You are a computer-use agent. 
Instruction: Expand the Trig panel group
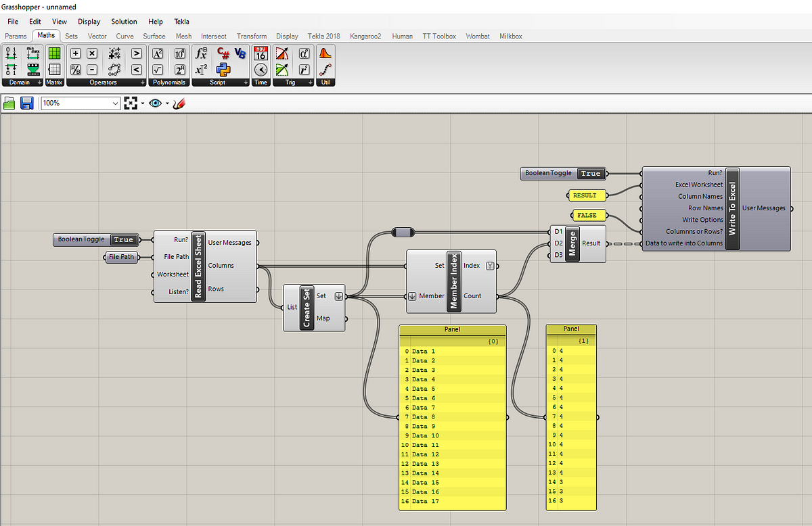(x=311, y=82)
